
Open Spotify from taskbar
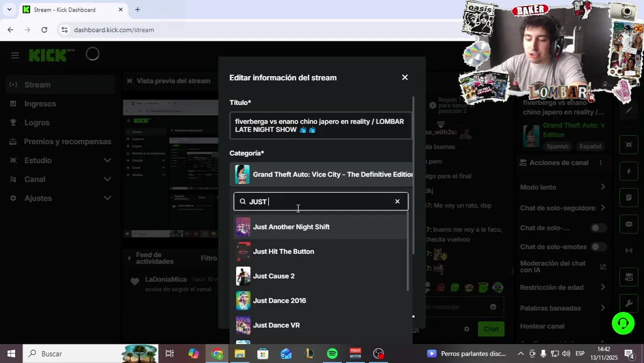click(332, 354)
